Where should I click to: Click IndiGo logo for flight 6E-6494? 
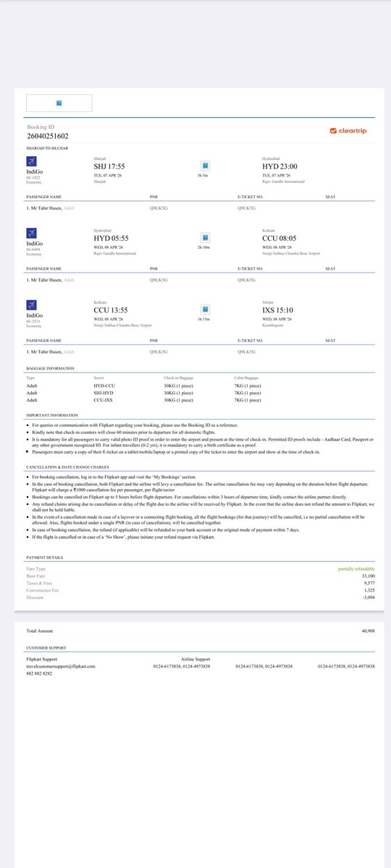31,233
